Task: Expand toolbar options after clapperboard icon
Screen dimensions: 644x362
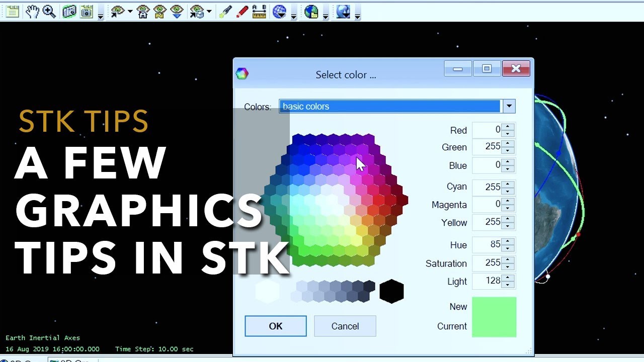Action: click(101, 16)
